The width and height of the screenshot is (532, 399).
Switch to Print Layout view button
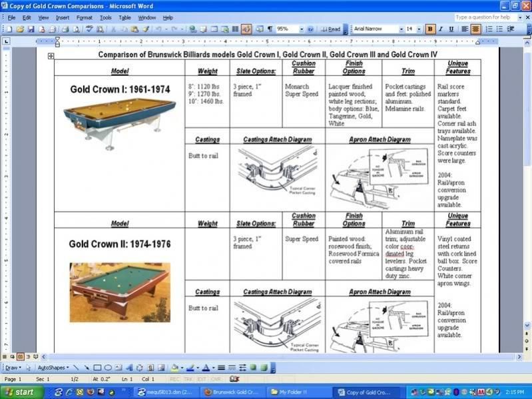pyautogui.click(x=20, y=356)
